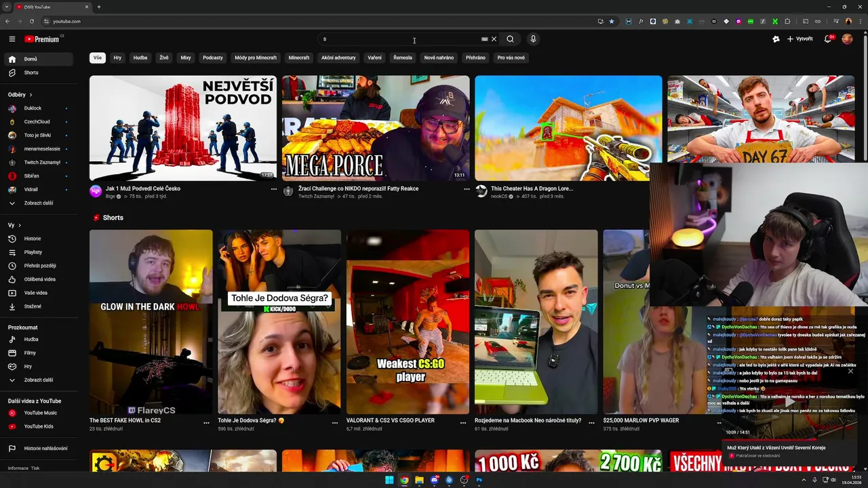Click the YouTube Premium logo
868x488 pixels.
42,39
